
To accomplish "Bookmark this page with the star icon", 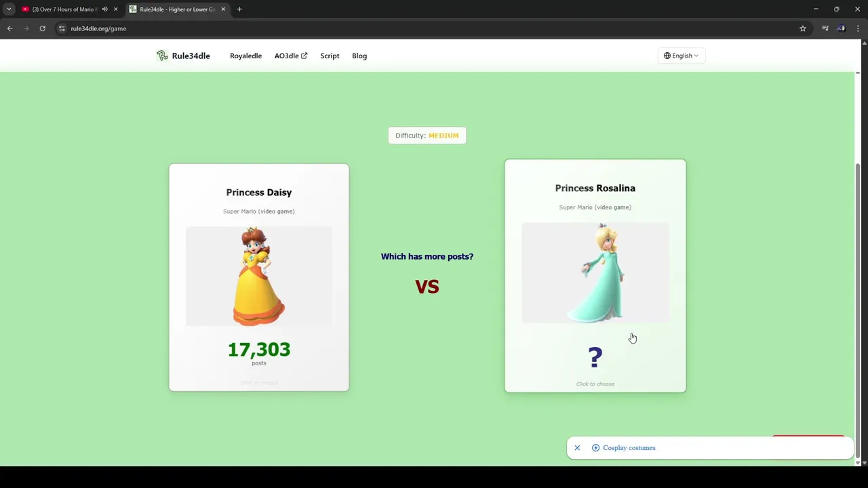I will coord(803,28).
